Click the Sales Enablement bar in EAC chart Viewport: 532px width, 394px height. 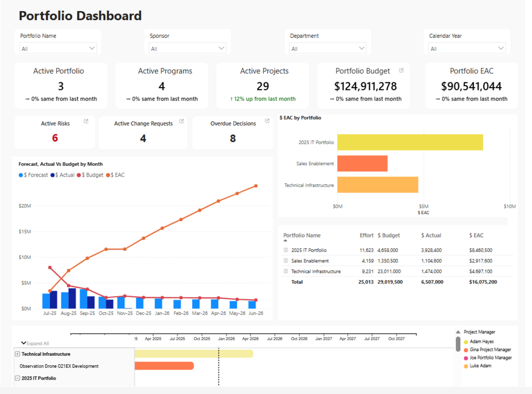(362, 163)
